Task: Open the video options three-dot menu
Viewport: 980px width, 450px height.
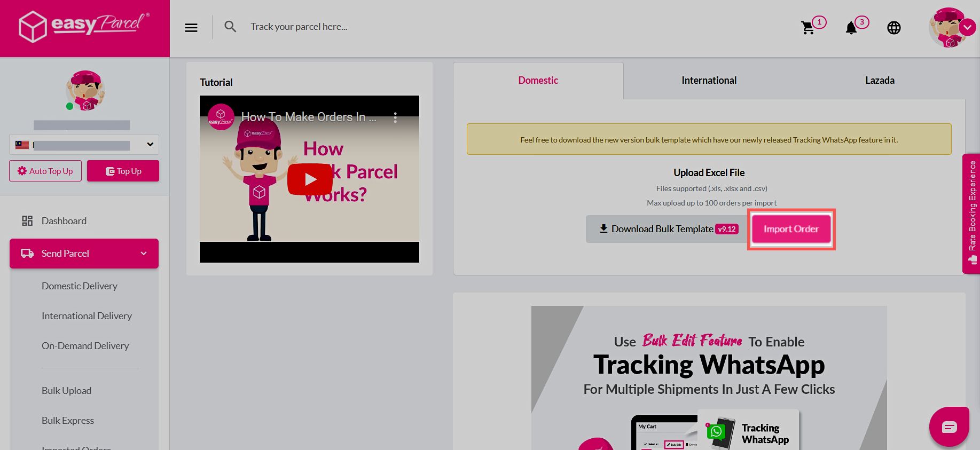Action: 395,117
